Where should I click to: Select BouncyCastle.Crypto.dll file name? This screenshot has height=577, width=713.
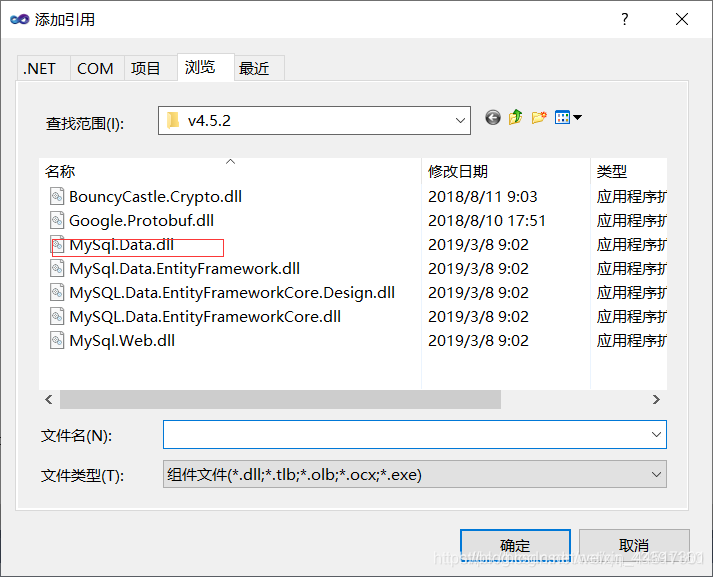(x=156, y=196)
